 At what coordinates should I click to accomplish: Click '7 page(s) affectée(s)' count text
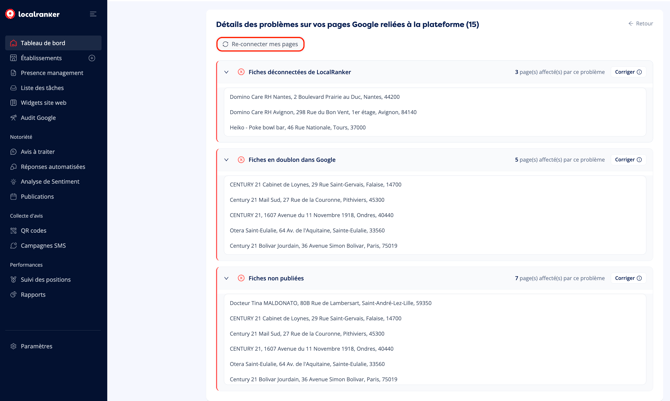tap(560, 278)
